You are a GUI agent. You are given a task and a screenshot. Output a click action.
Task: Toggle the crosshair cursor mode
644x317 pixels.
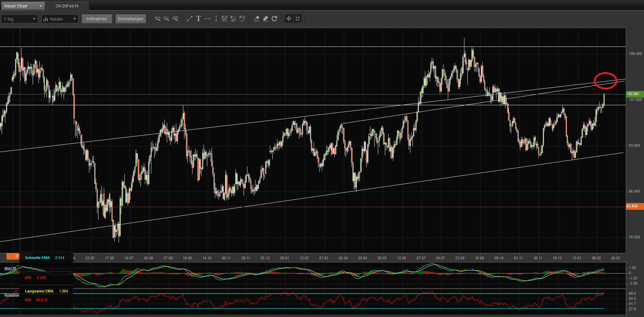point(288,19)
